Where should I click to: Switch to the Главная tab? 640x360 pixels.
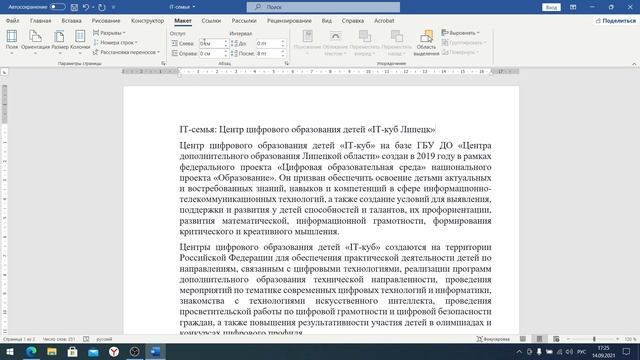coord(40,20)
